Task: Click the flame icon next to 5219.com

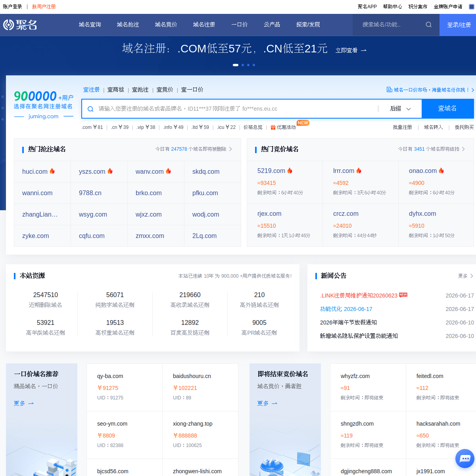Action: [290, 171]
